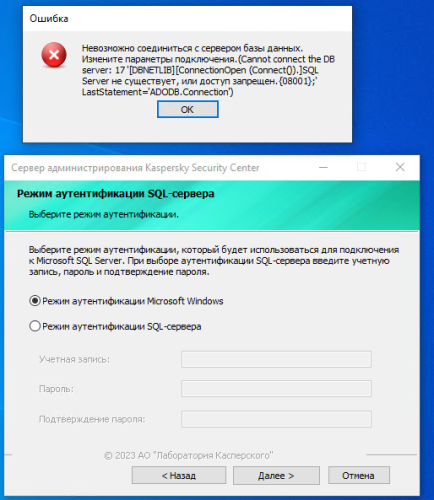Screen dimensions: 434x500
Task: Click the error message text about DBNETLIB
Action: point(208,70)
